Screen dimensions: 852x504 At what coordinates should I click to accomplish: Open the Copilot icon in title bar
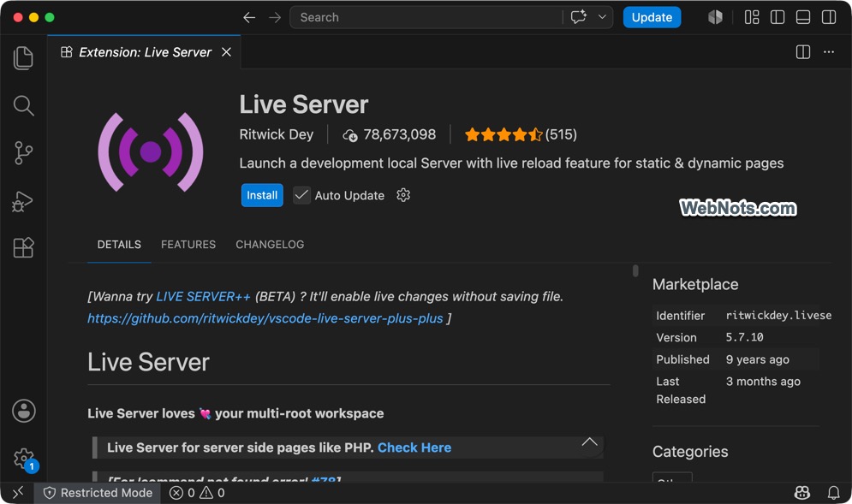(715, 17)
